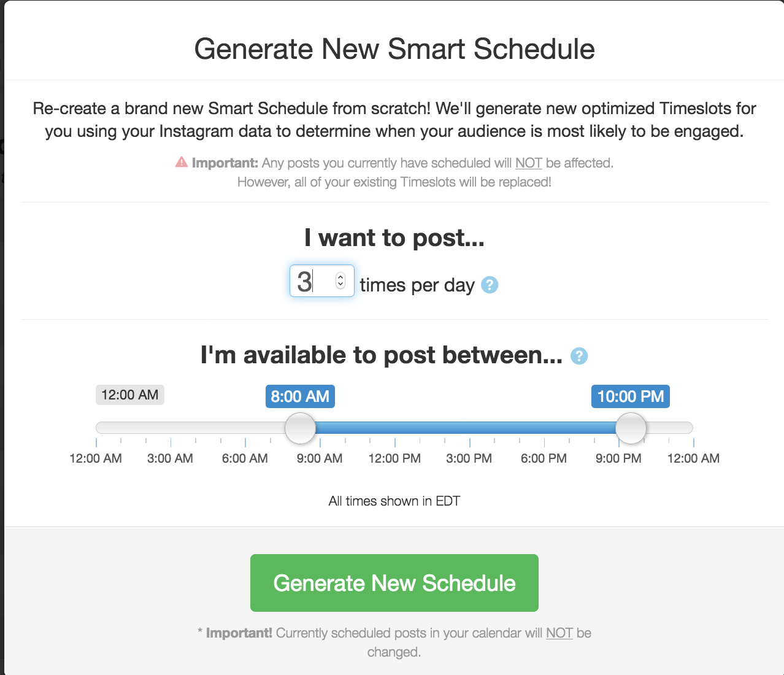Click the underlined NOT in the Important warning
Image resolution: width=784 pixels, height=675 pixels.
(x=528, y=163)
